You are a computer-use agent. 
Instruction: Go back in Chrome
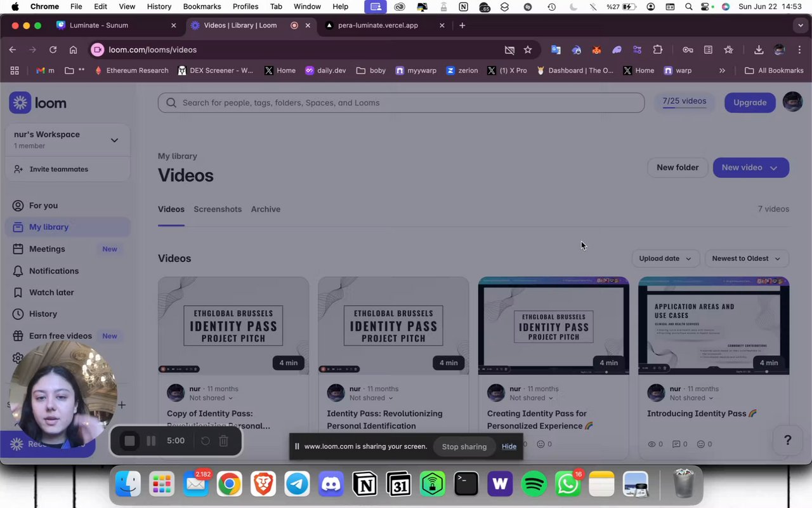[12, 50]
